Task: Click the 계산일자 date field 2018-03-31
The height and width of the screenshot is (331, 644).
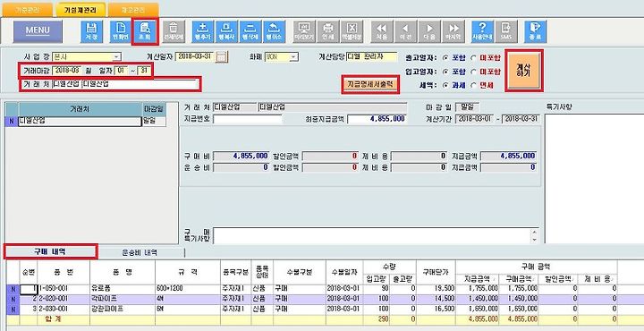Action: tap(196, 56)
